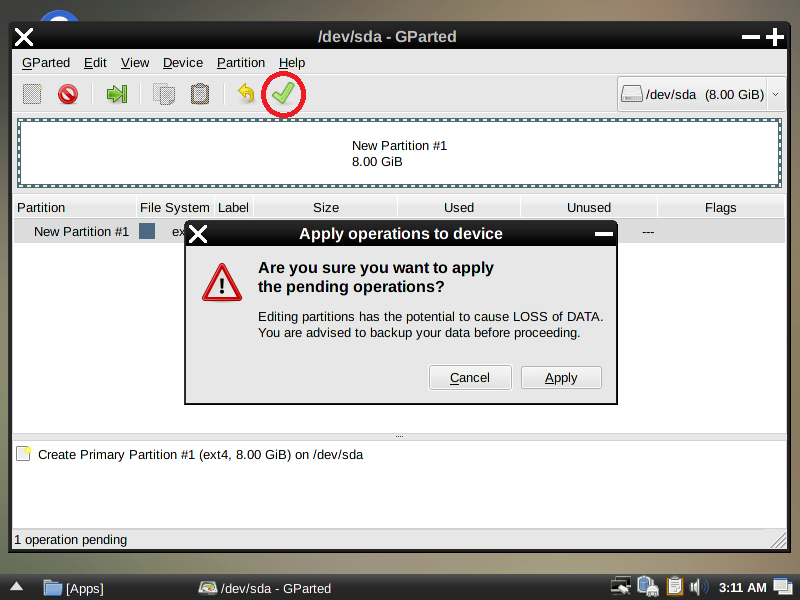Click the window resize grip corner
The width and height of the screenshot is (800, 600).
tap(778, 540)
